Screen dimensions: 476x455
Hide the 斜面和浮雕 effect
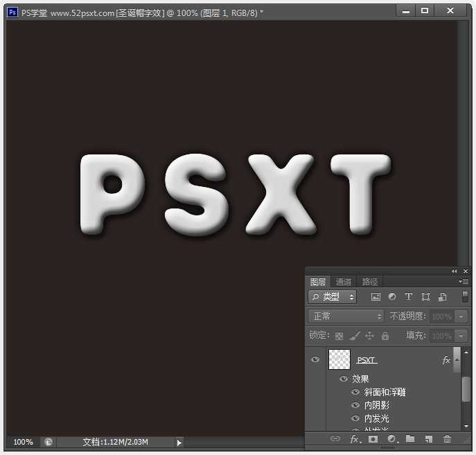click(355, 392)
